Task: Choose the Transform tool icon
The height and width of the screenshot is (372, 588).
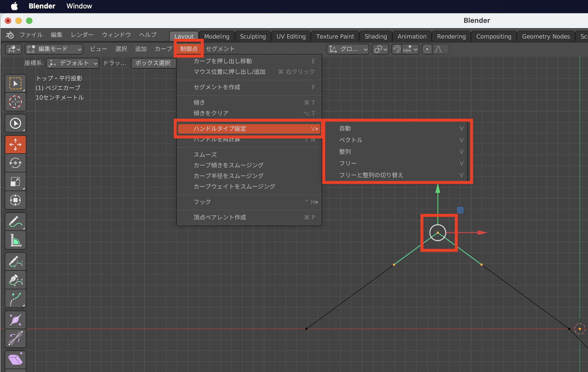Action: [x=15, y=200]
